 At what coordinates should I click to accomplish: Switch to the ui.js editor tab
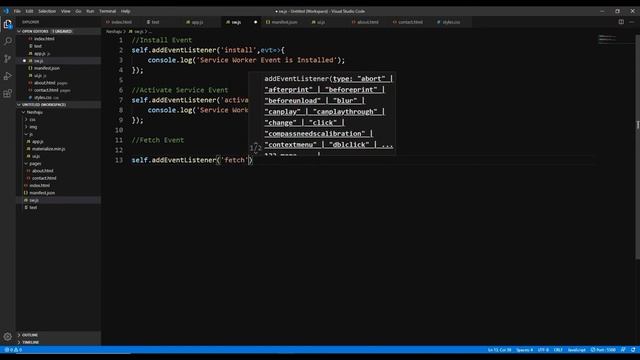click(x=321, y=22)
